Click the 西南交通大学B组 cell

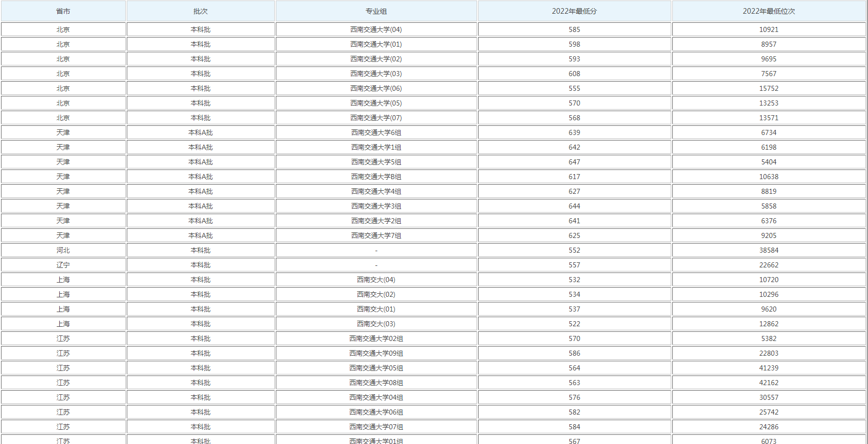(376, 177)
